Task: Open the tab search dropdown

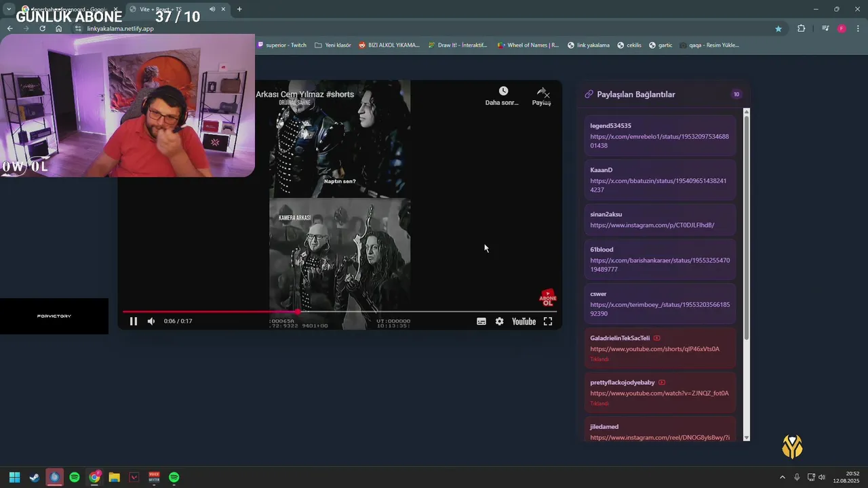Action: pos(9,9)
